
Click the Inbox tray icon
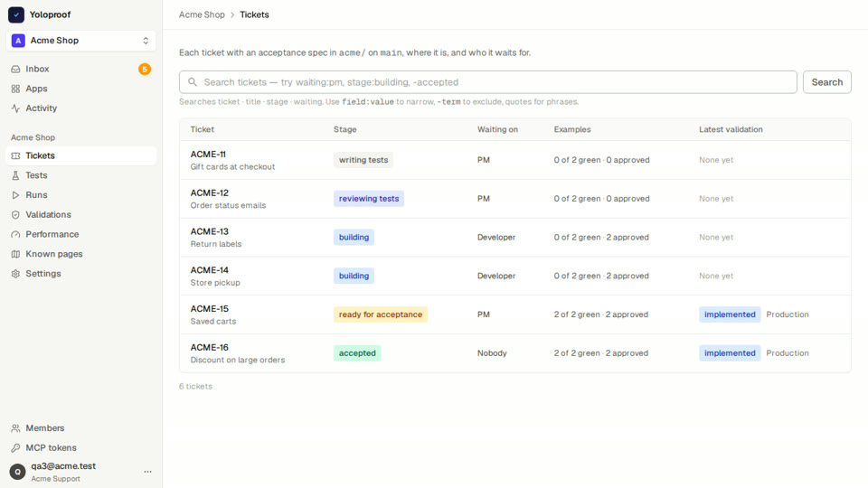point(15,70)
